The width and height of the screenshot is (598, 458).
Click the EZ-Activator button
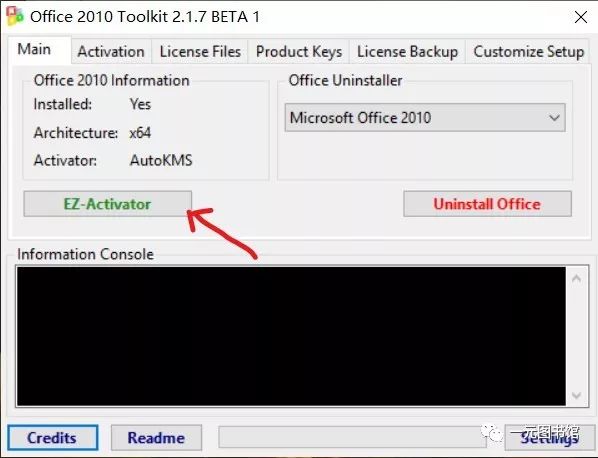click(x=108, y=204)
